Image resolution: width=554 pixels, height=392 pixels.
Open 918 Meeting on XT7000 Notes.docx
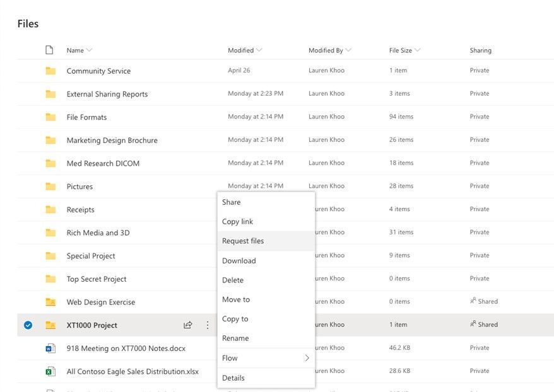click(x=126, y=349)
